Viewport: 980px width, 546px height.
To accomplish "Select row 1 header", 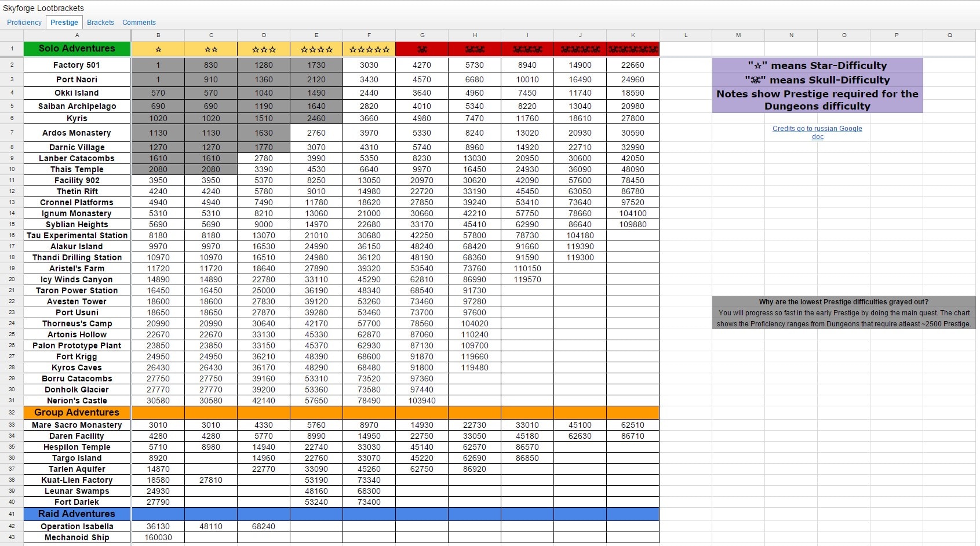I will 12,49.
